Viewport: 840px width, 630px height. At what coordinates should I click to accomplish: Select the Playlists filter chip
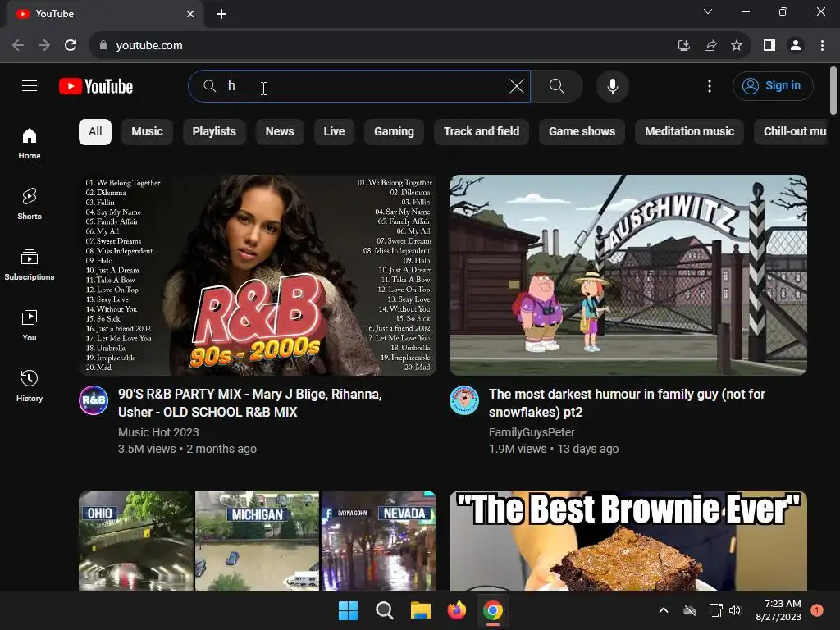(x=214, y=132)
